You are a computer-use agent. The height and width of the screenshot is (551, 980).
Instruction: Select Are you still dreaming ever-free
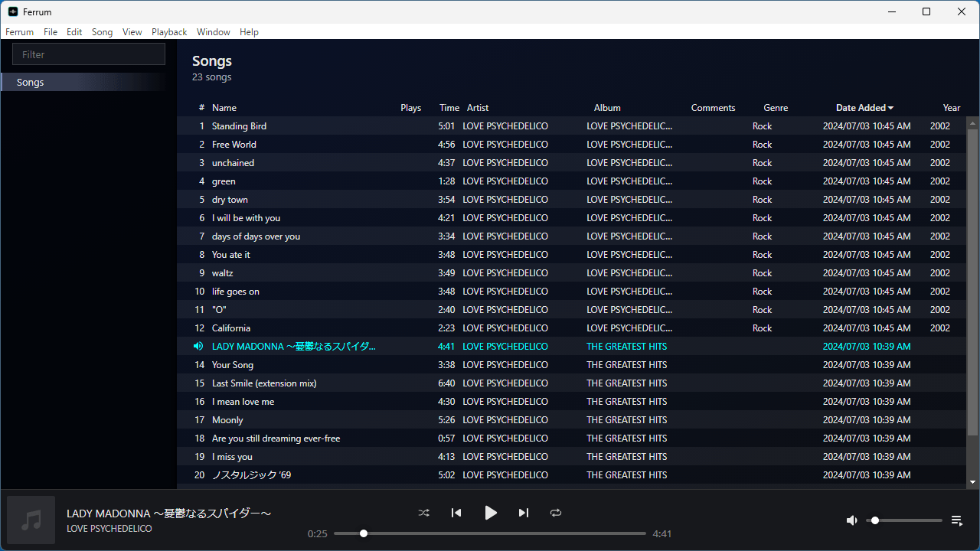click(x=572, y=439)
